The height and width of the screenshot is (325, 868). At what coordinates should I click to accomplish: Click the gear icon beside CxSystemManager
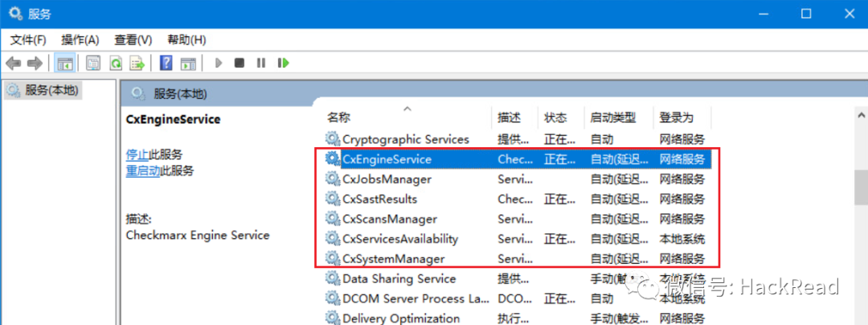pyautogui.click(x=333, y=258)
